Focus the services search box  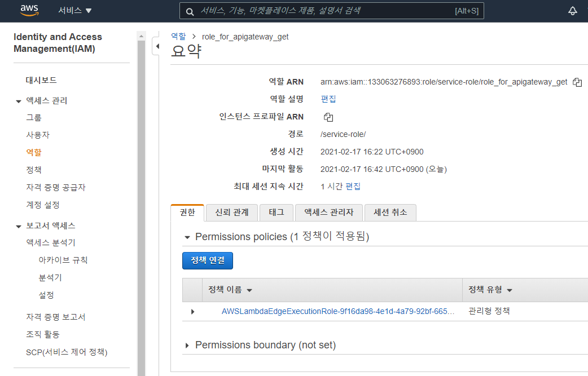pyautogui.click(x=331, y=11)
